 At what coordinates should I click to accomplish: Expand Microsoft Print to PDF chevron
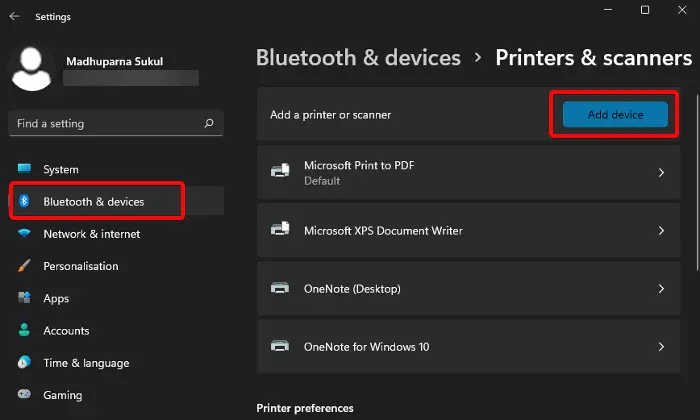[661, 173]
